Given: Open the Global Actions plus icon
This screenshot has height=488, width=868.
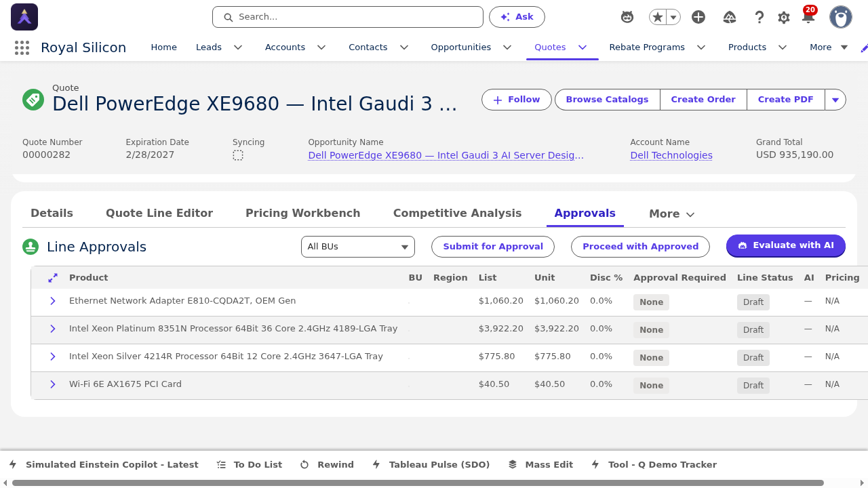Looking at the screenshot, I should click(x=698, y=17).
